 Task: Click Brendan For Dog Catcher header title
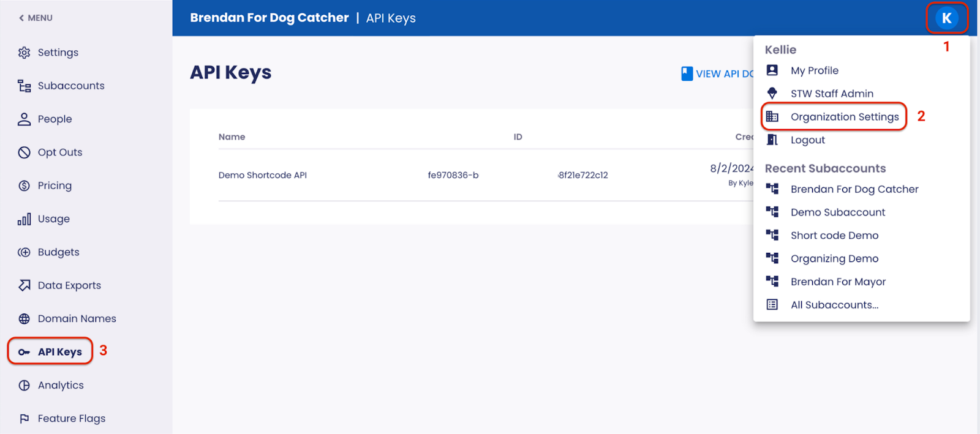pos(269,18)
